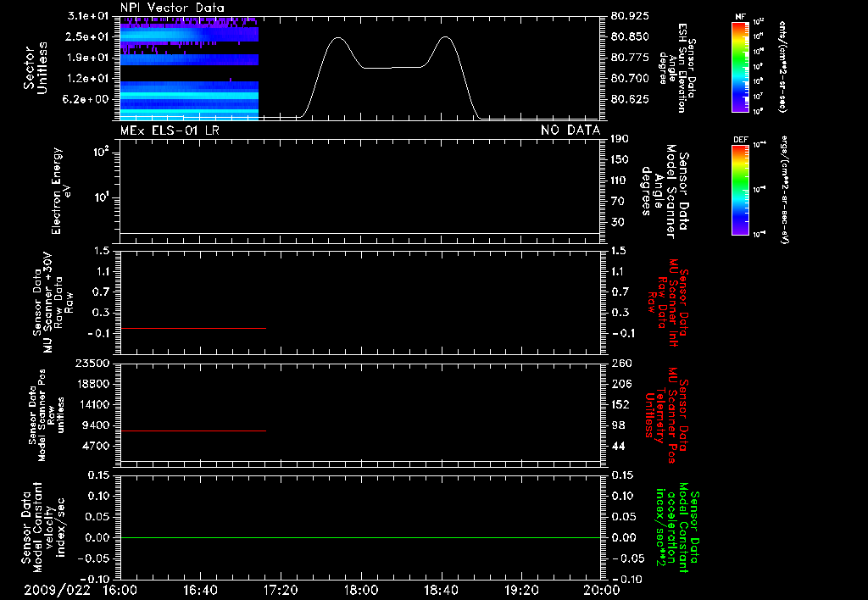Click the 80.925 elevation tick value

pos(630,16)
